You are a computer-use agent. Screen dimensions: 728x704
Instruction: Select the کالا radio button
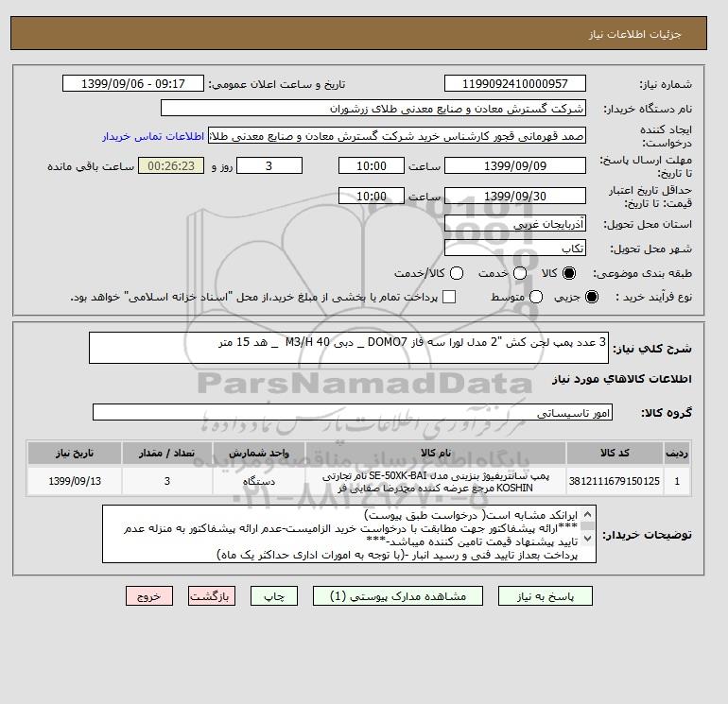coord(569,273)
